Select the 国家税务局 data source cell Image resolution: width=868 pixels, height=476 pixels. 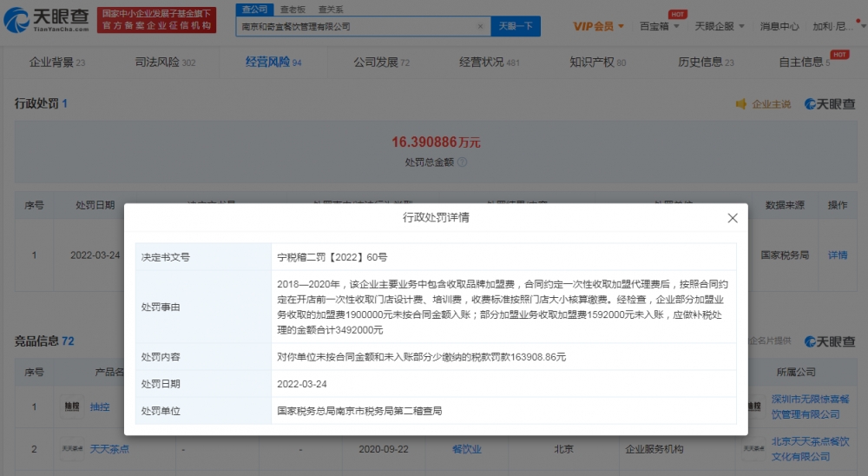click(785, 255)
